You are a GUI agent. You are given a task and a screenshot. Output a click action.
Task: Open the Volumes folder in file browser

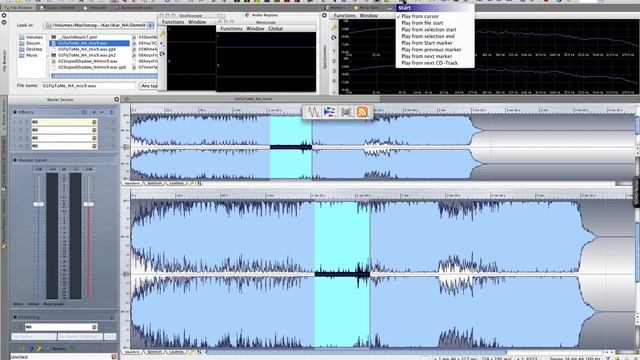click(31, 37)
